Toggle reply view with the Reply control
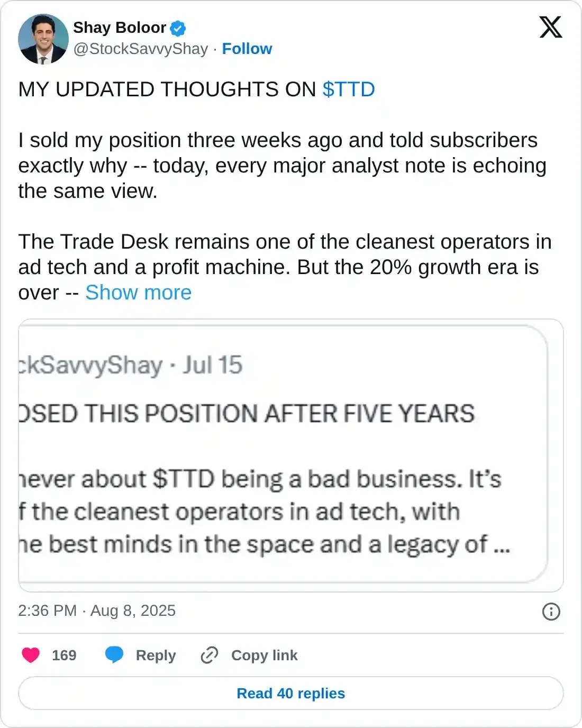 (154, 656)
